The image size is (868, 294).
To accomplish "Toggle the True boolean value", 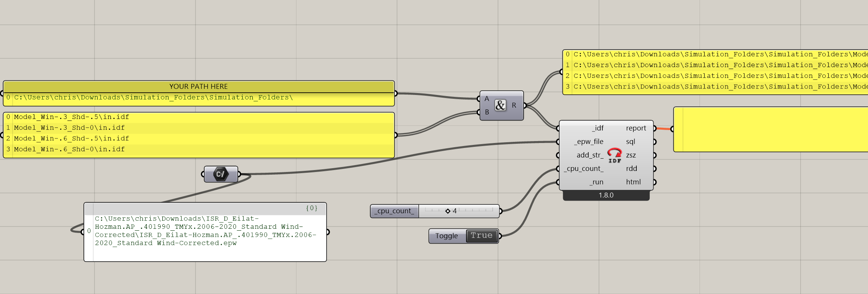I will pyautogui.click(x=482, y=236).
